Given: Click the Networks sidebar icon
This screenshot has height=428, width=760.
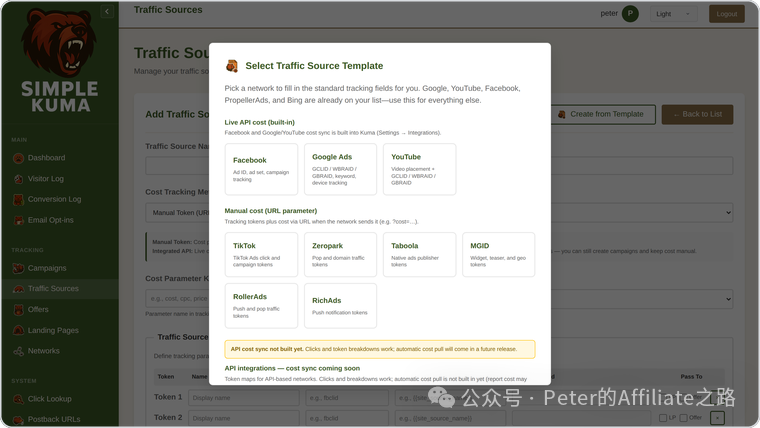Looking at the screenshot, I should (x=18, y=351).
